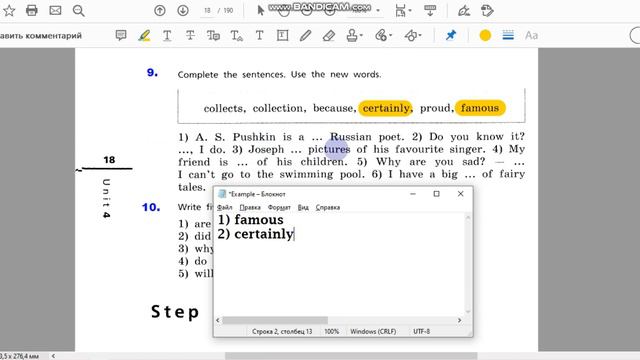
Task: Click Notepad horizontal scrollbar thumb
Action: click(x=275, y=320)
